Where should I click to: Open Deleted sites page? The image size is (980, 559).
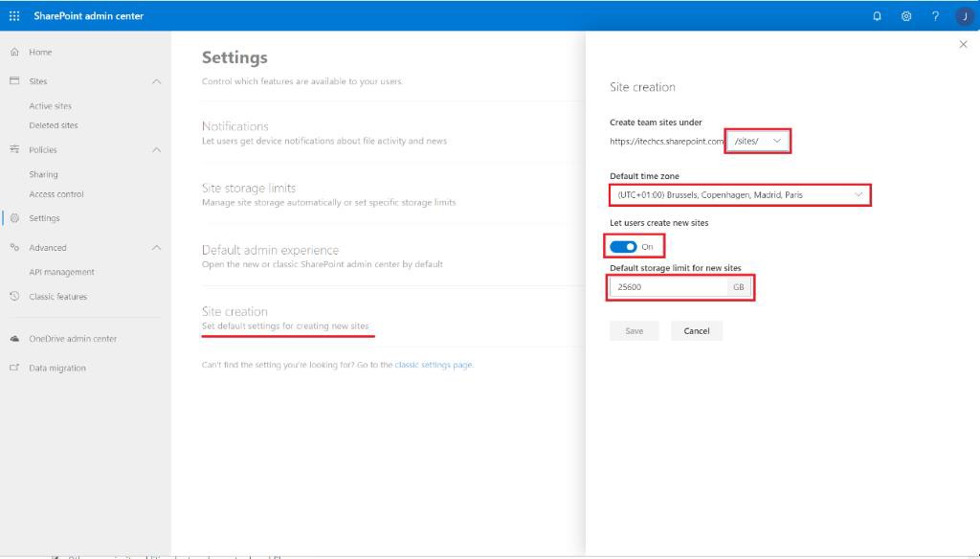pos(54,125)
